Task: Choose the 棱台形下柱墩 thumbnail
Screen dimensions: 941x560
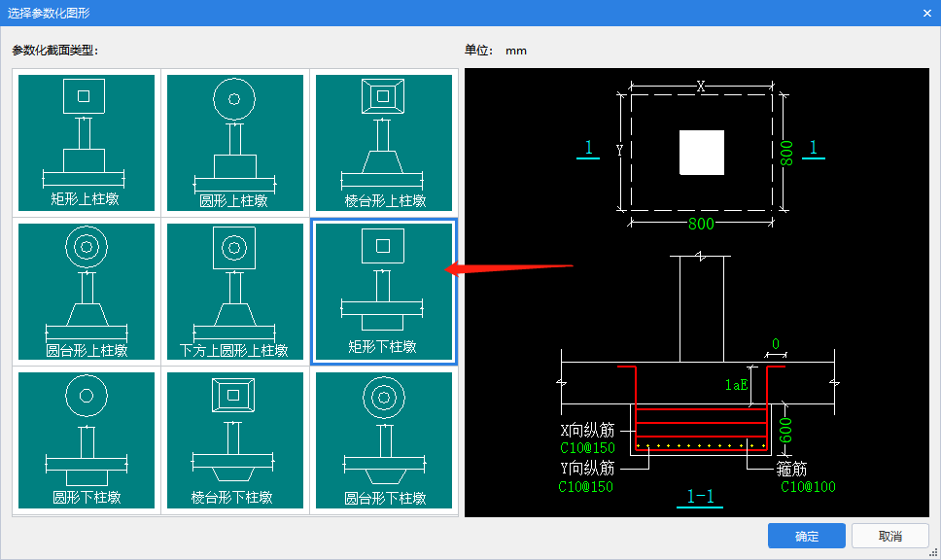Action: pos(235,440)
